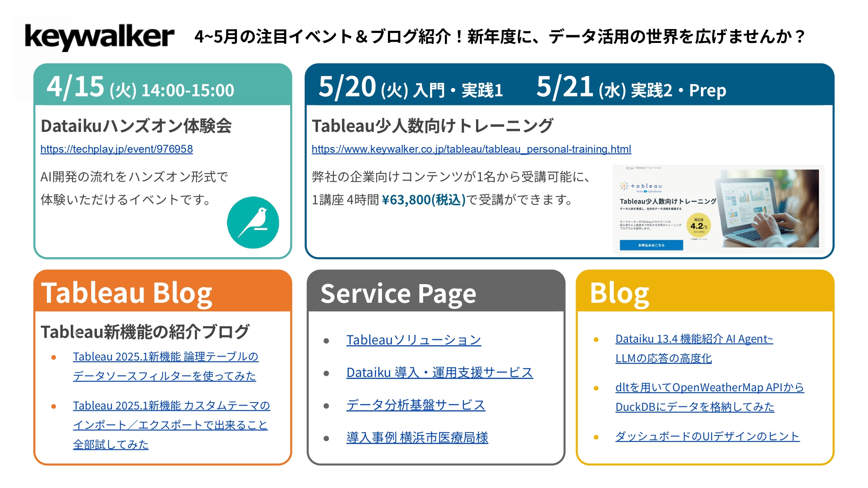Viewport: 868px width, 488px height.
Task: Click the Tableau少人数向けトレーニング heading
Action: coord(432,126)
